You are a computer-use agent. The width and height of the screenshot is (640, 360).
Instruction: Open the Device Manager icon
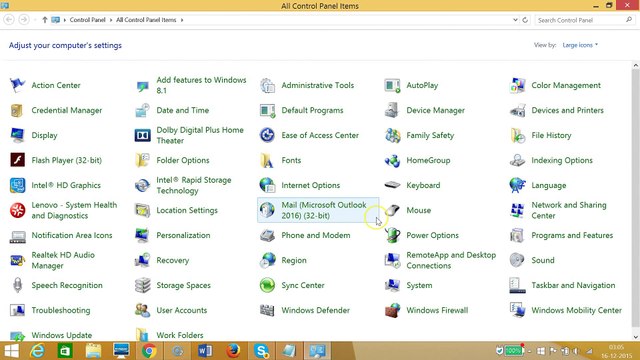pyautogui.click(x=392, y=110)
